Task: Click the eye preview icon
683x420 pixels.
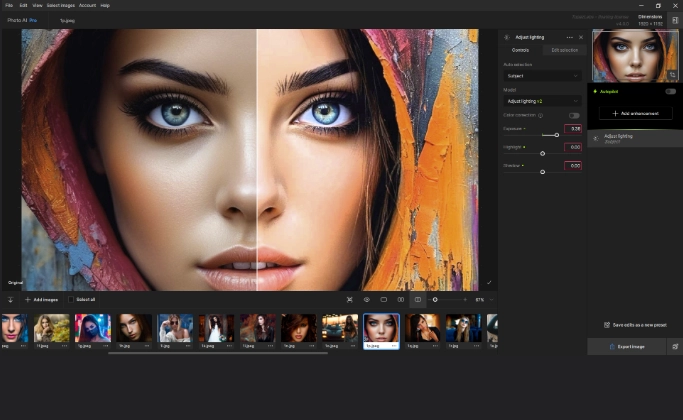Action: (367, 299)
